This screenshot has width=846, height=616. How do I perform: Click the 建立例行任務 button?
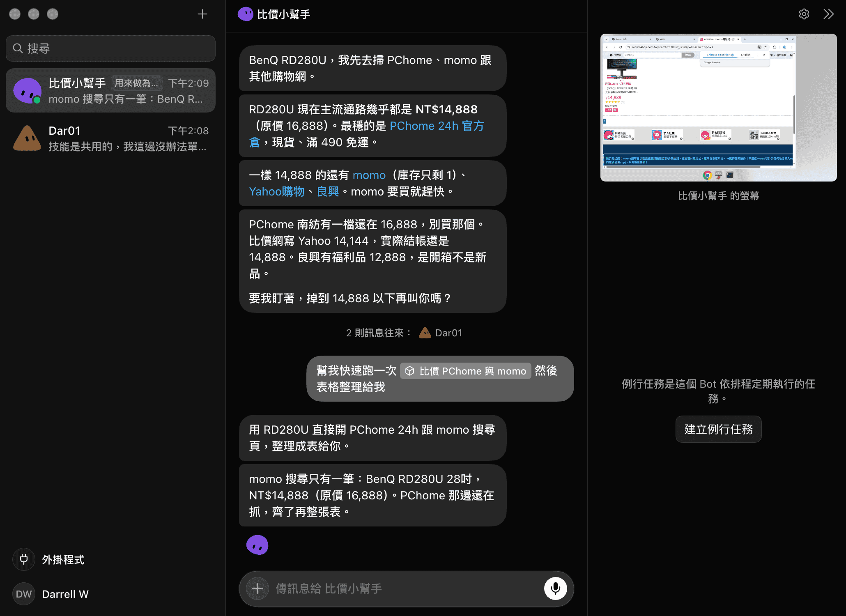(x=718, y=429)
